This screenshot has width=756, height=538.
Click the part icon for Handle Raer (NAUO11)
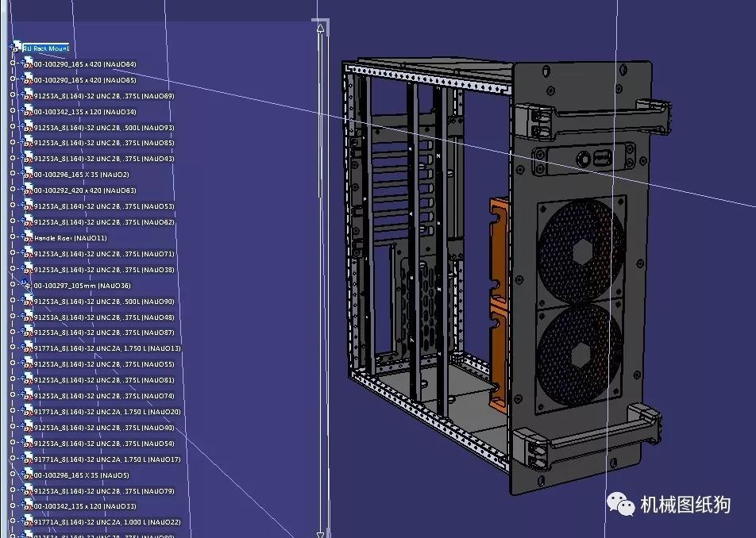[x=28, y=238]
